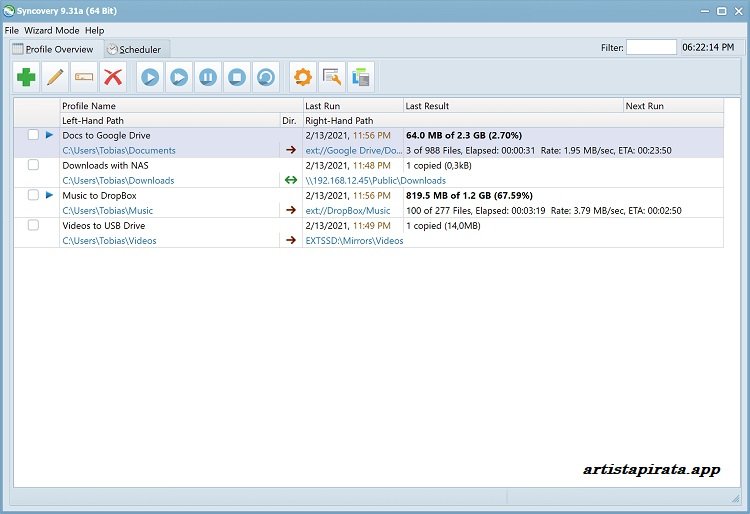
Task: Check the Videos to USB Drive checkbox
Action: click(33, 225)
